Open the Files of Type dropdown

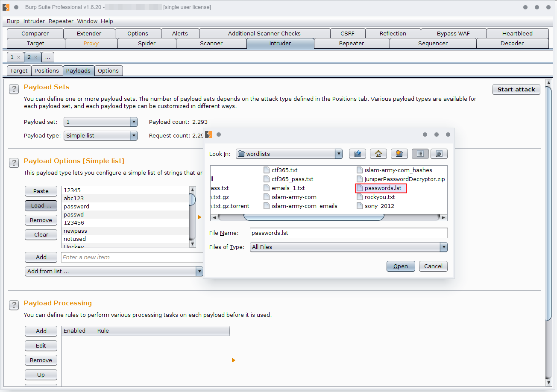pos(444,247)
